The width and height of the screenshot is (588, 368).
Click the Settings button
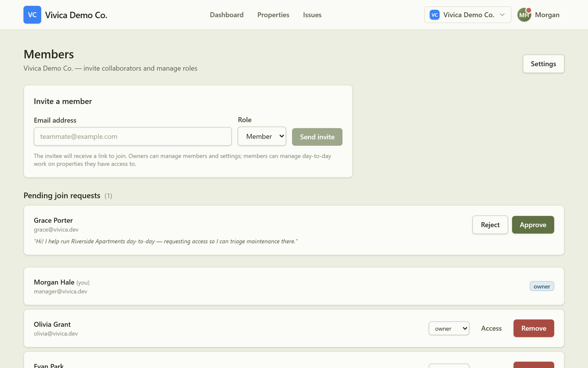[x=543, y=64]
